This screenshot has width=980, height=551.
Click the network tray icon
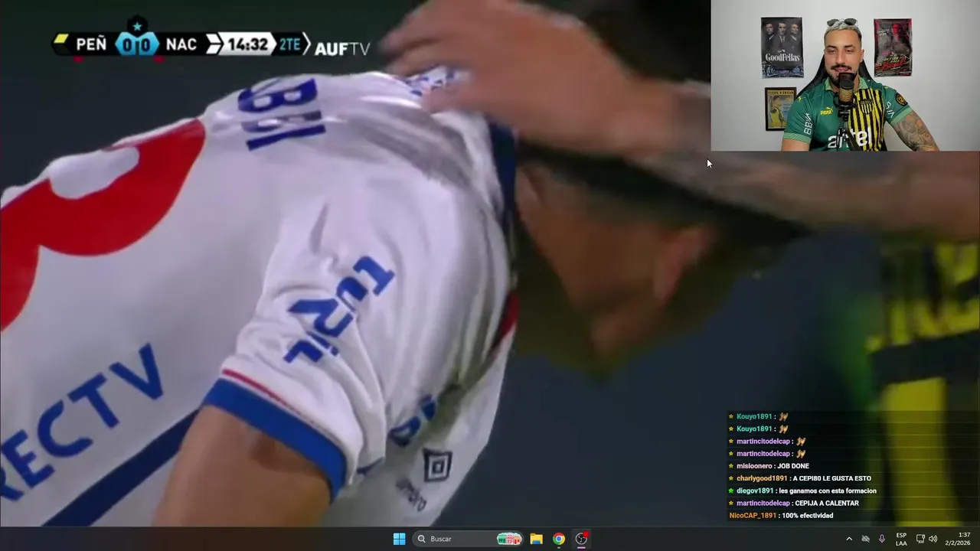click(x=920, y=539)
